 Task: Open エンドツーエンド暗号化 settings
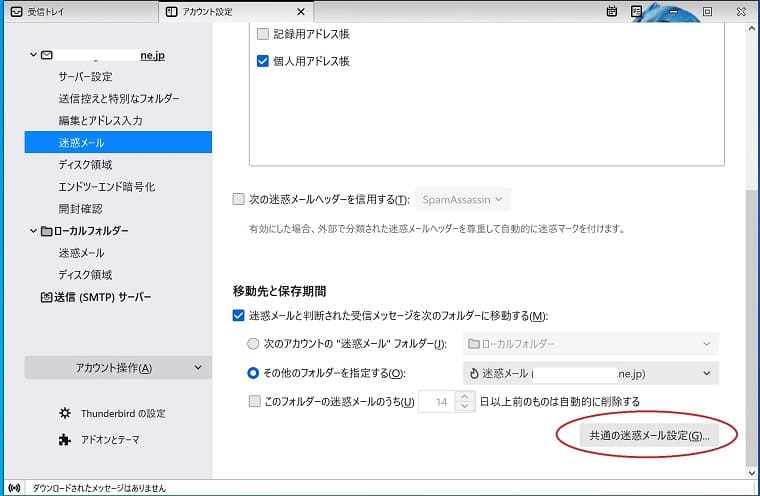[x=107, y=187]
